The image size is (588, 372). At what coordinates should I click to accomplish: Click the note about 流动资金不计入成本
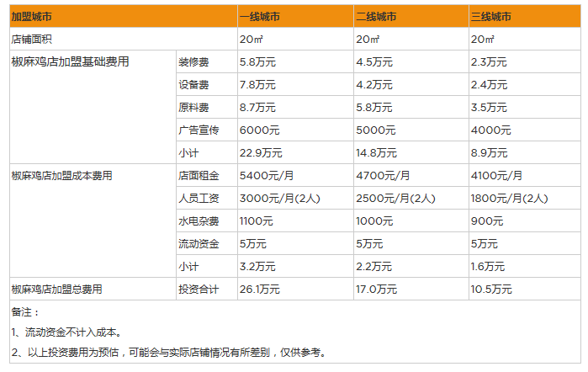pyautogui.click(x=66, y=332)
